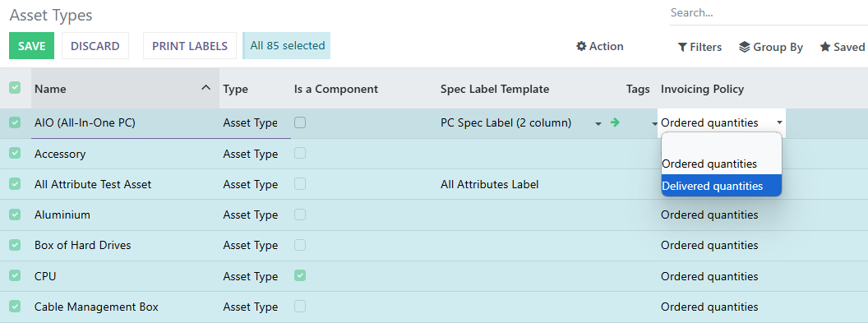The height and width of the screenshot is (323, 868).
Task: Deselect the Accessory row checkbox
Action: [15, 153]
